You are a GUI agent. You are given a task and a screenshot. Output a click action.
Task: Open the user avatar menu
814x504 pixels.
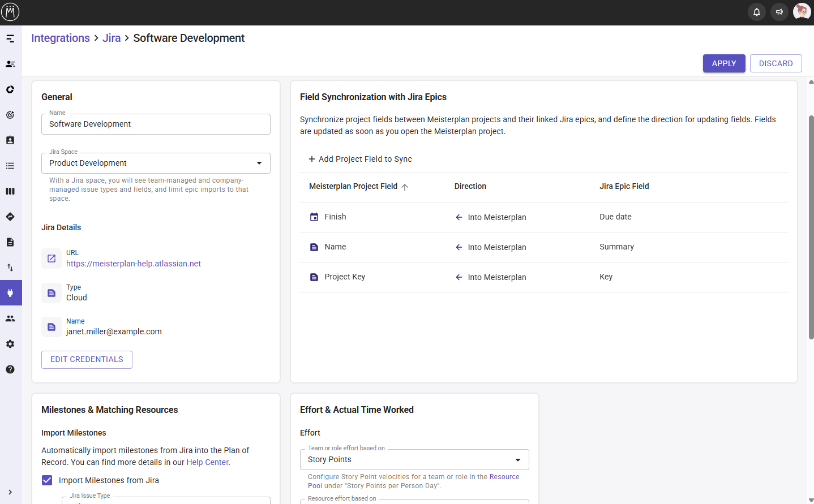click(x=802, y=11)
